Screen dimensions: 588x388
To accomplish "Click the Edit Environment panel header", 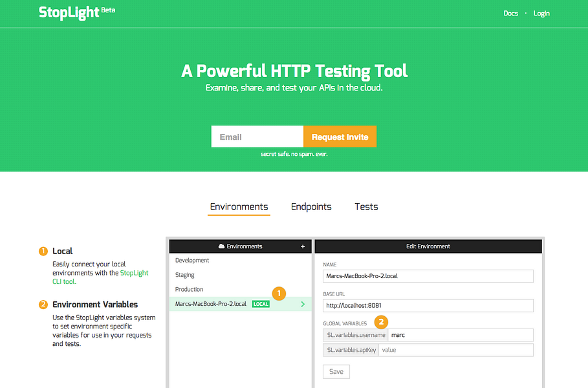I will pos(428,246).
